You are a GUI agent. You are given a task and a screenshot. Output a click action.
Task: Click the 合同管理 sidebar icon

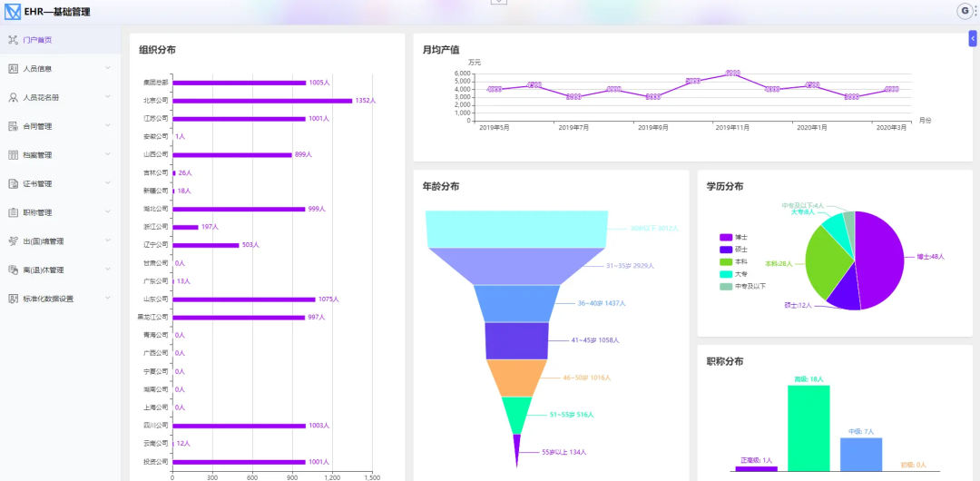point(13,126)
